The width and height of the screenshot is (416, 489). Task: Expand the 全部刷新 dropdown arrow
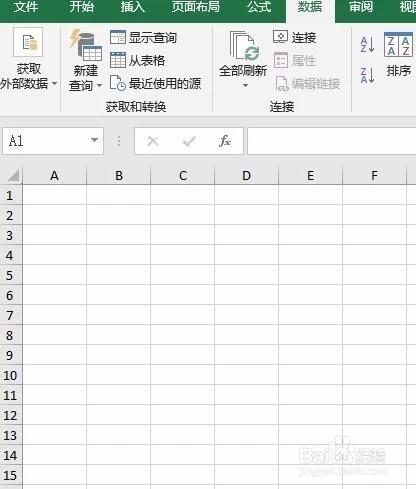[245, 85]
